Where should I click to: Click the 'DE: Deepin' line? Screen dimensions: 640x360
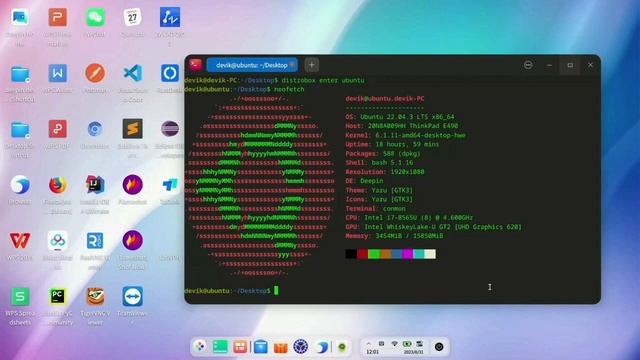364,181
